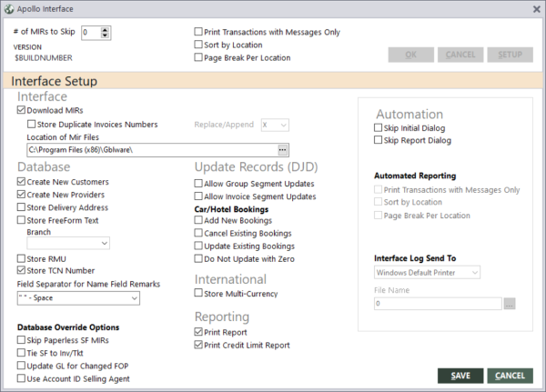The image size is (546, 392).
Task: Decrease the MIRs to Skip value
Action: [105, 35]
